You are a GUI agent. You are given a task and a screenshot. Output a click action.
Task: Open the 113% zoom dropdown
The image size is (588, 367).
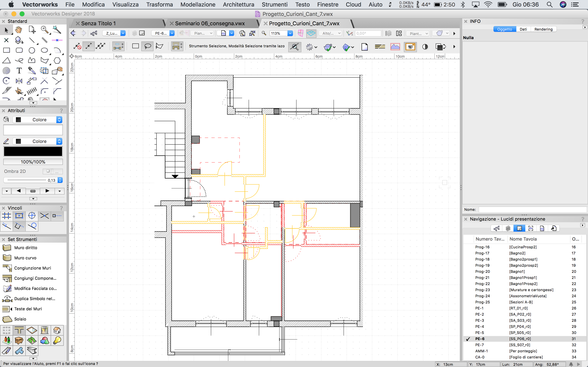click(290, 33)
